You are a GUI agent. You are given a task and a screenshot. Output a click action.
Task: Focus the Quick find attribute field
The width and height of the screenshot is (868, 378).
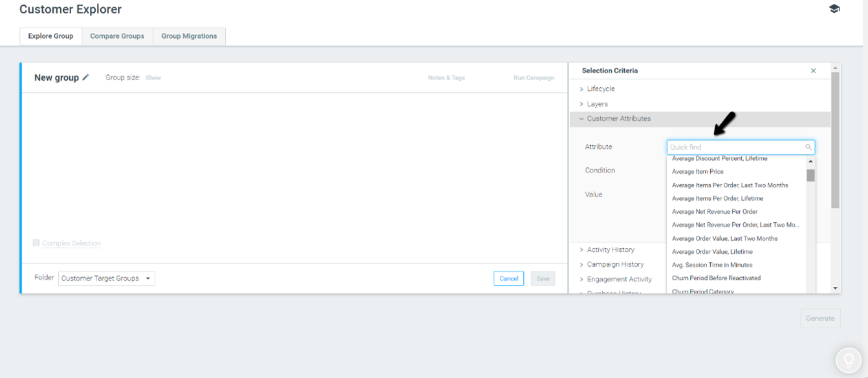(741, 147)
